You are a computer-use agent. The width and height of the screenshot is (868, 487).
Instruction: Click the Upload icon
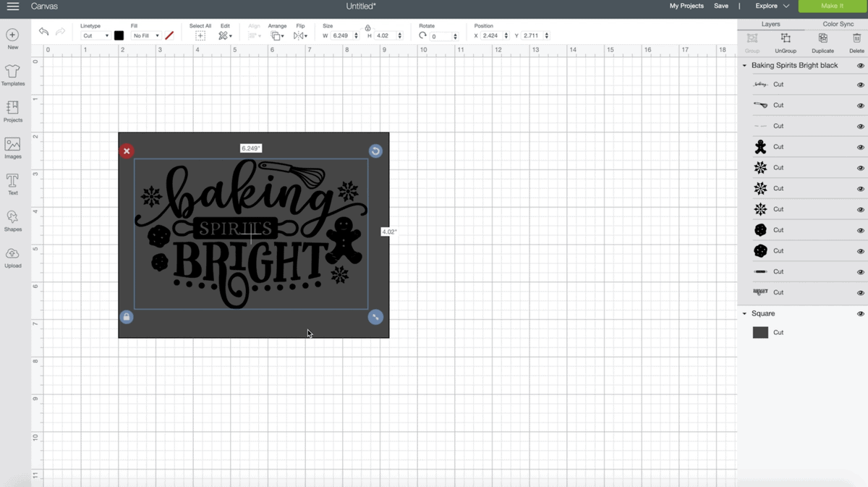coord(12,253)
